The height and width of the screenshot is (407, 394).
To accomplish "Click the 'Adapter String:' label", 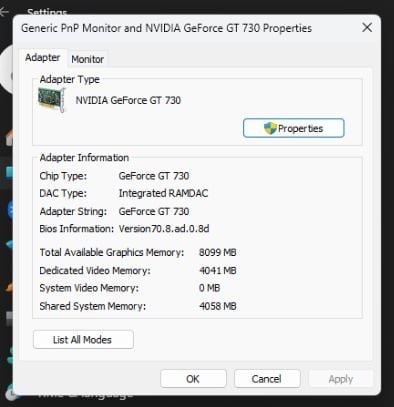I will [73, 211].
